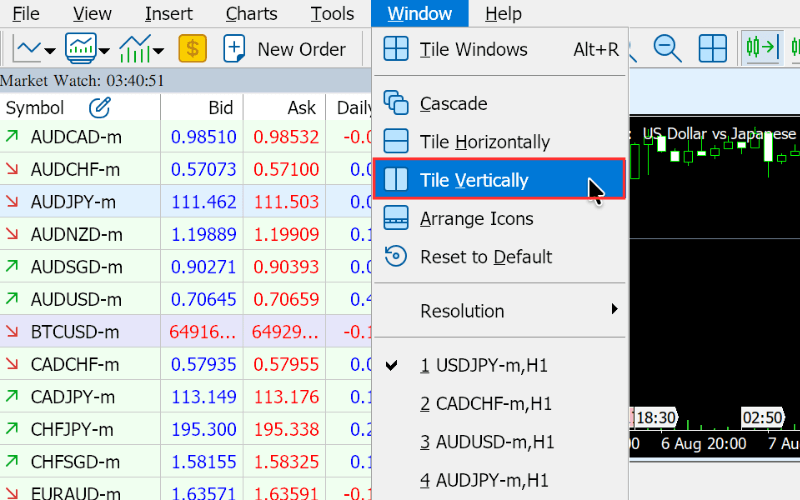Expand the Resolution submenu

[x=500, y=311]
